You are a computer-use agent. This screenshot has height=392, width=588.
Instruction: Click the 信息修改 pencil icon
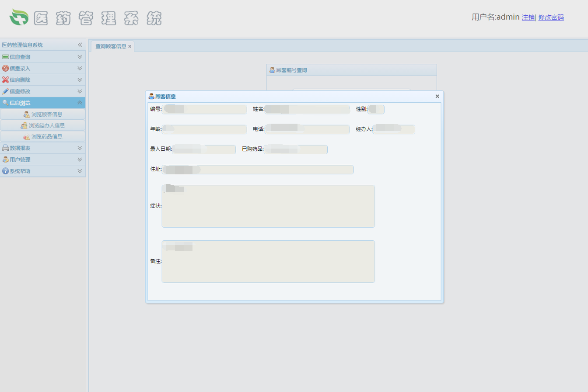[x=5, y=91]
